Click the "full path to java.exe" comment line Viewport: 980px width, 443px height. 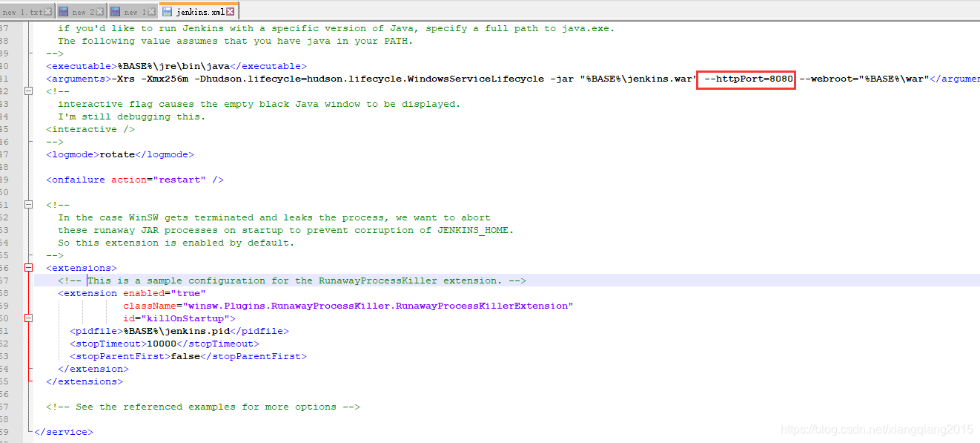click(x=337, y=28)
